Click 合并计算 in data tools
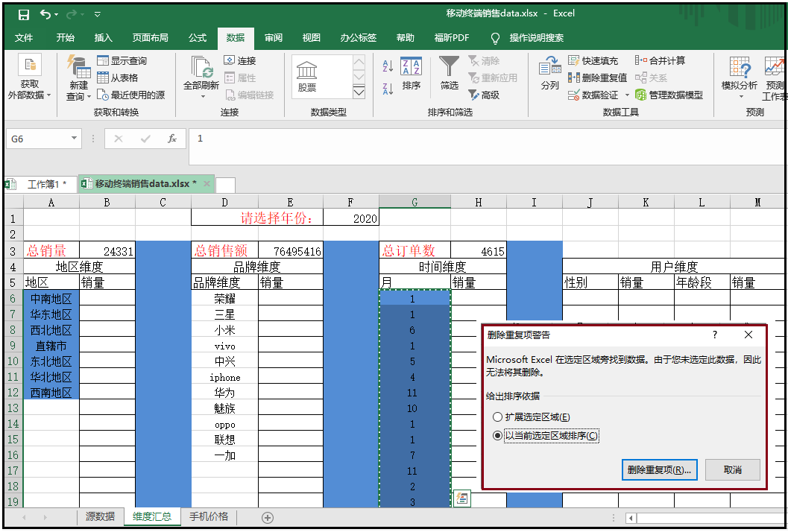This screenshot has height=532, width=788. (660, 61)
